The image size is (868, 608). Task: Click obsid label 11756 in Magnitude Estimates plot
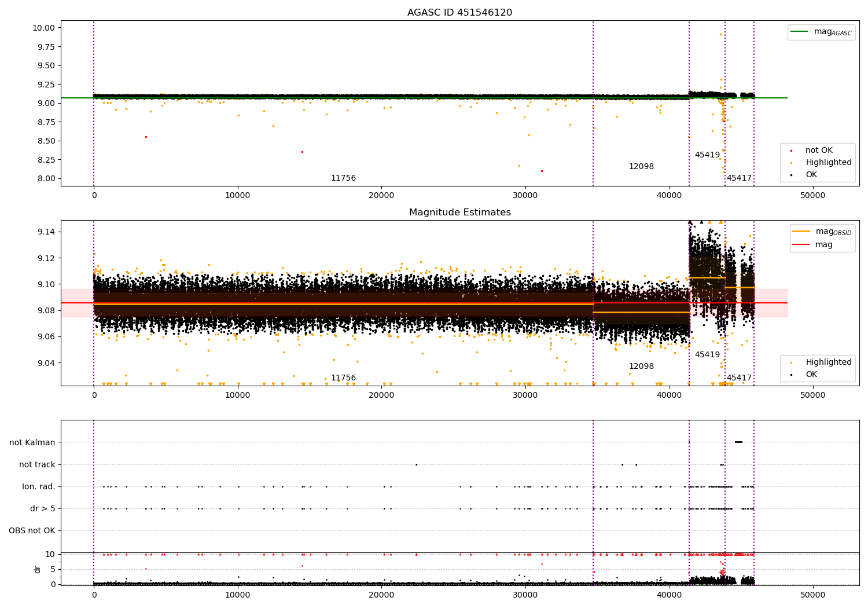pos(343,378)
